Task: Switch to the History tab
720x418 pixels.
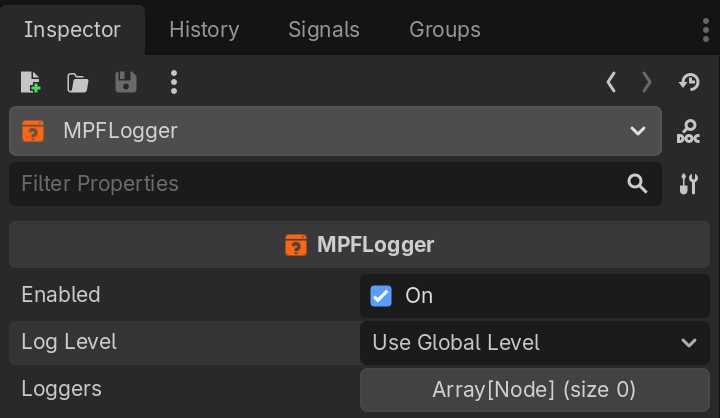Action: pos(204,30)
